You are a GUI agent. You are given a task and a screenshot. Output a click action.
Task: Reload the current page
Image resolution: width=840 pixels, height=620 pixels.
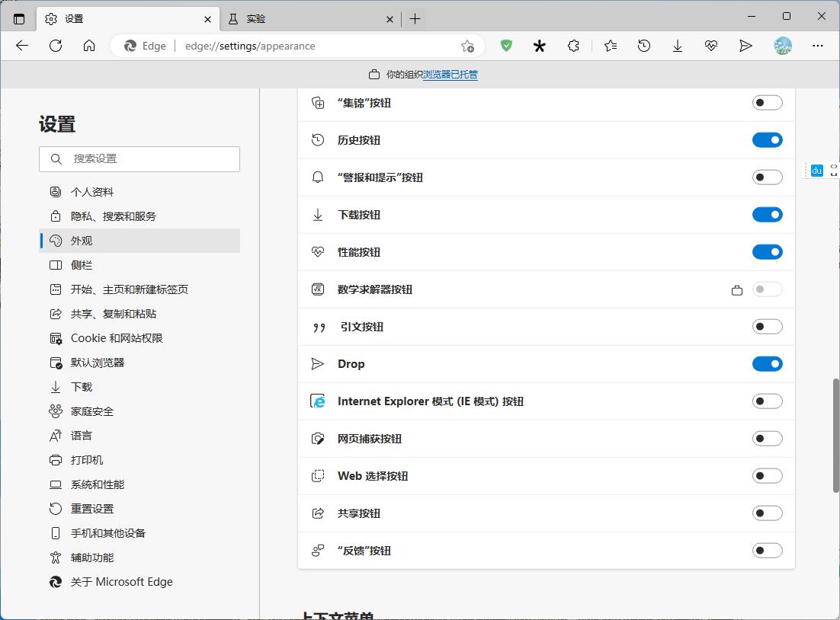click(x=56, y=46)
